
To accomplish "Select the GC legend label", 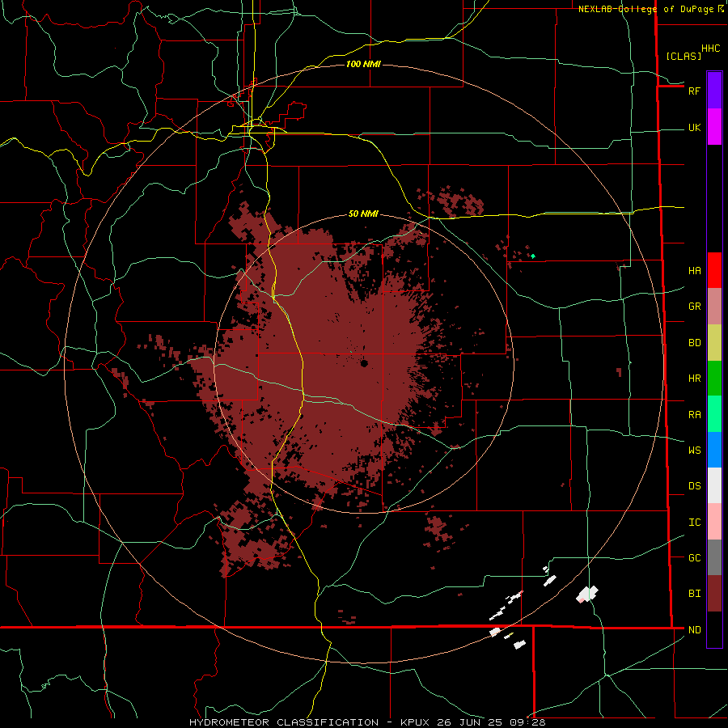I will [694, 558].
